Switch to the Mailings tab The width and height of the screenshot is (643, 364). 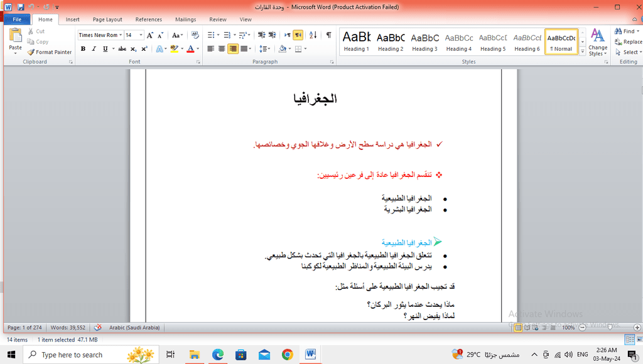click(x=186, y=19)
